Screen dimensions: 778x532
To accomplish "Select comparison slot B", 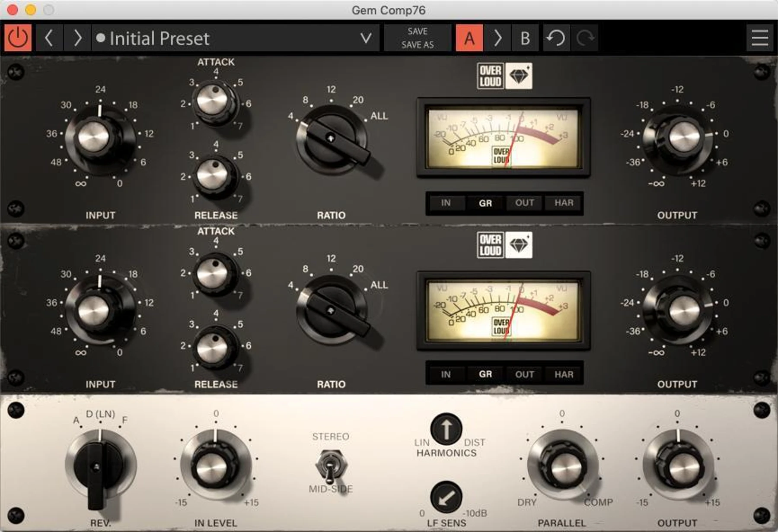I will tap(525, 38).
